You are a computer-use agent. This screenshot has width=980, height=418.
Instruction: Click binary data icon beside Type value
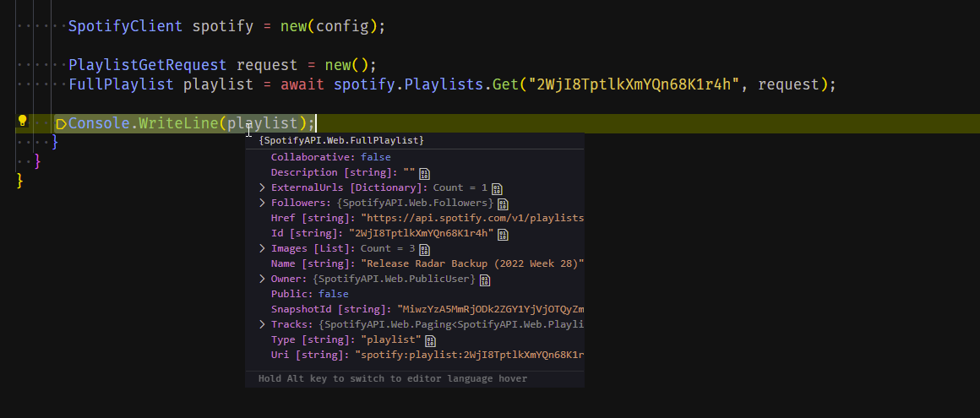click(430, 340)
